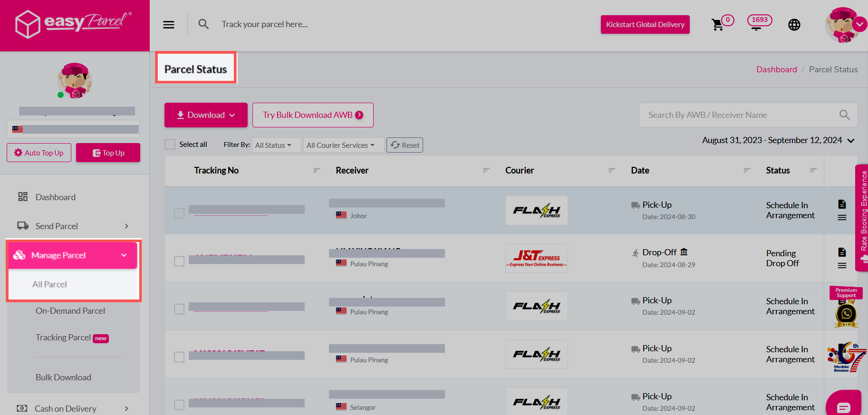Image resolution: width=868 pixels, height=415 pixels.
Task: Click the Track your parcel here field
Action: tap(264, 24)
